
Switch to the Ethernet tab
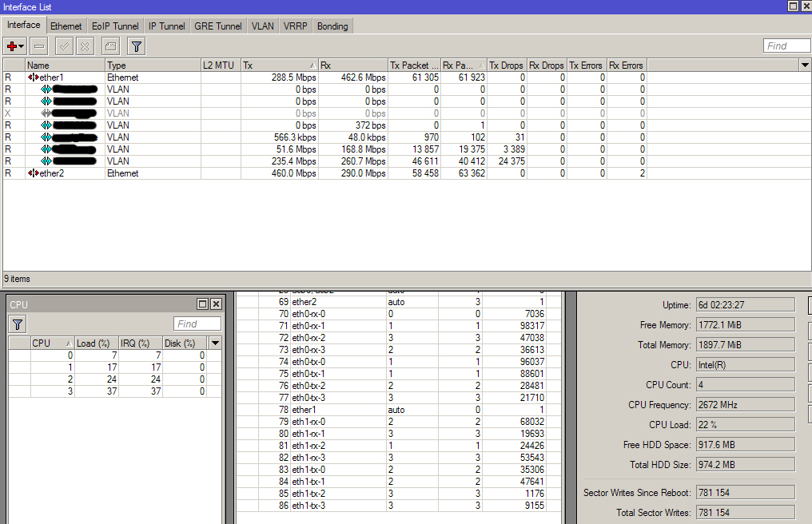click(66, 26)
